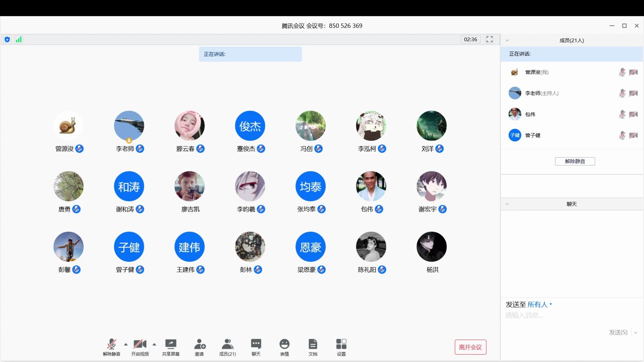
Task: Click muted mic badge next to 李泓柯
Action: tap(382, 148)
